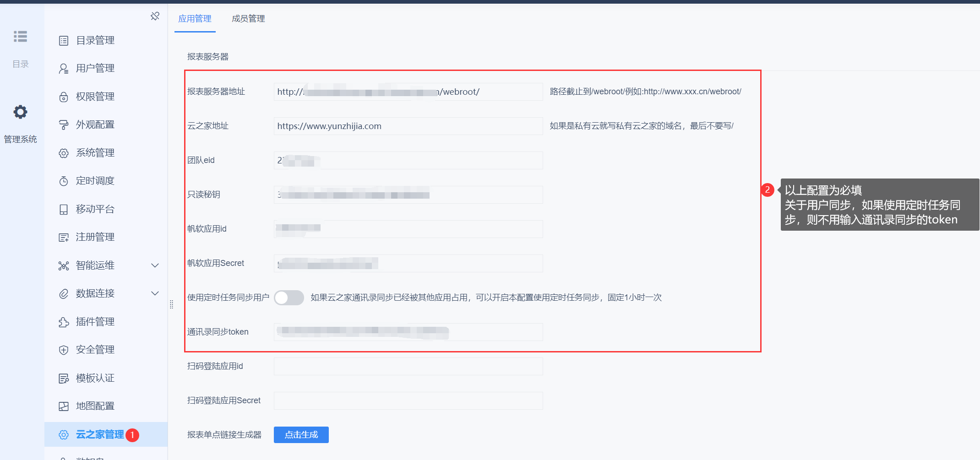Open 插件管理 menu label
Image resolution: width=980 pixels, height=460 pixels.
pos(95,322)
